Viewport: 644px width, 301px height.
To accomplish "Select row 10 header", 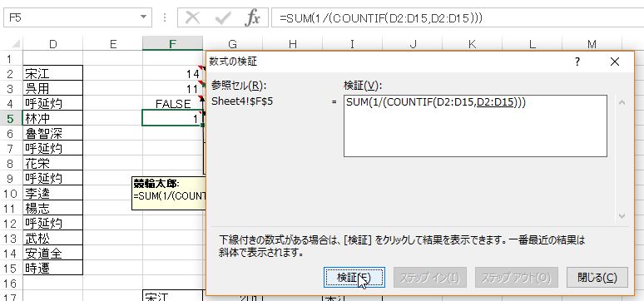I will (11, 194).
